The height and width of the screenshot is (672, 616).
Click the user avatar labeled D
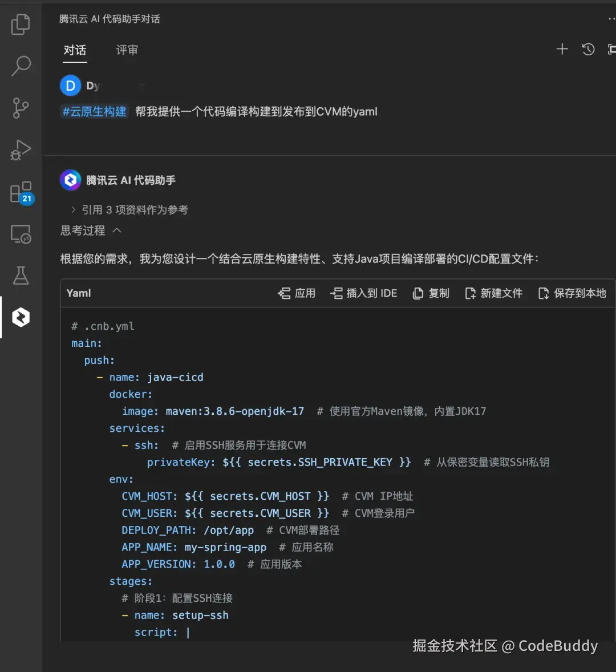click(x=70, y=85)
